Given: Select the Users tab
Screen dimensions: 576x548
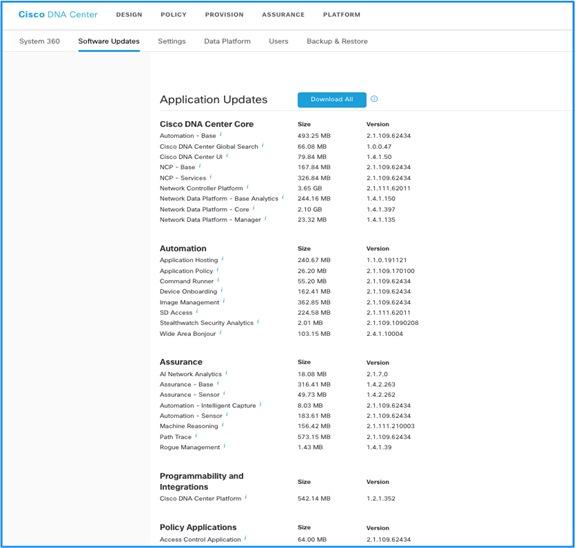Looking at the screenshot, I should 278,41.
